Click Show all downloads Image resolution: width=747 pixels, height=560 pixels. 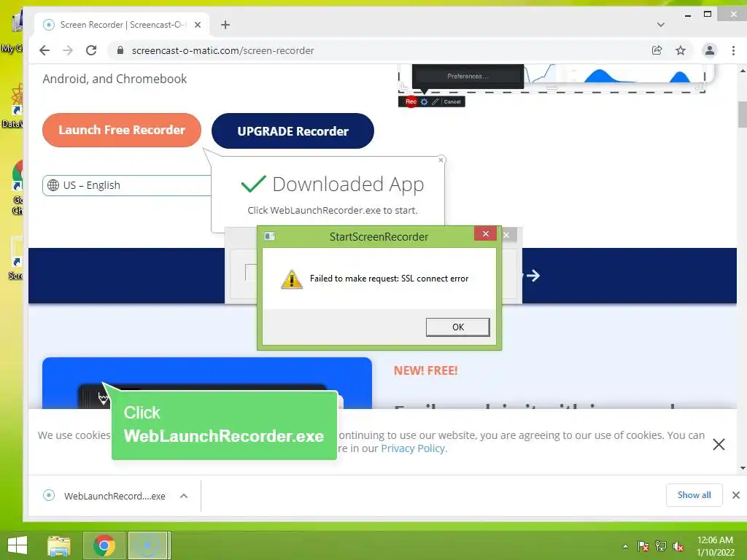[x=694, y=495]
